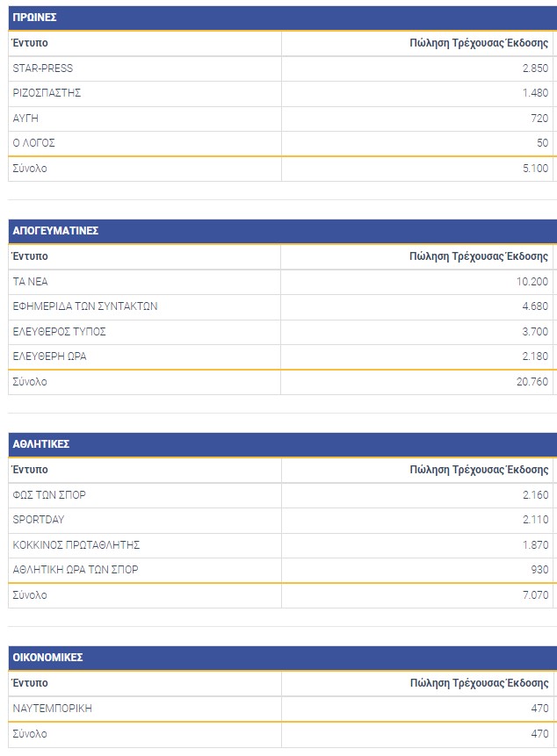This screenshot has width=557, height=756.
Task: Select the STAR-PRESS newspaper name
Action: click(43, 68)
